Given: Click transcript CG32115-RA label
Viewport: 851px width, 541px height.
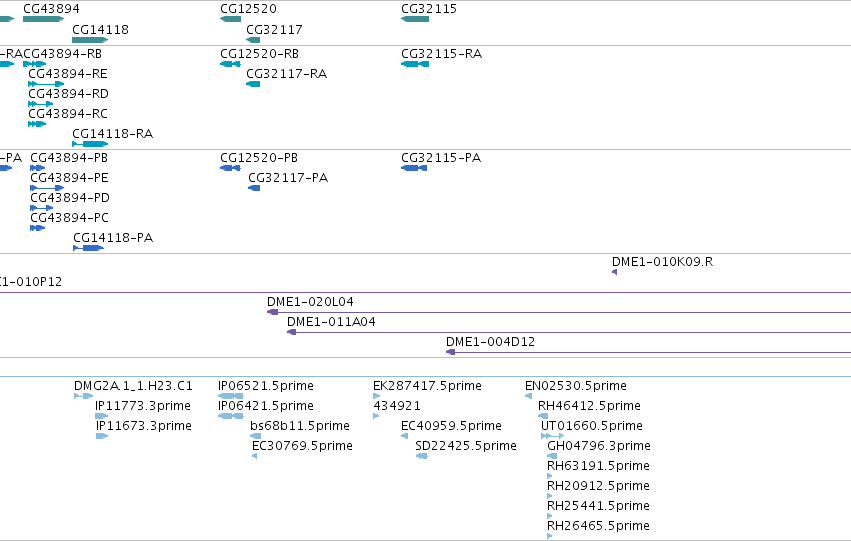Looking at the screenshot, I should 441,53.
